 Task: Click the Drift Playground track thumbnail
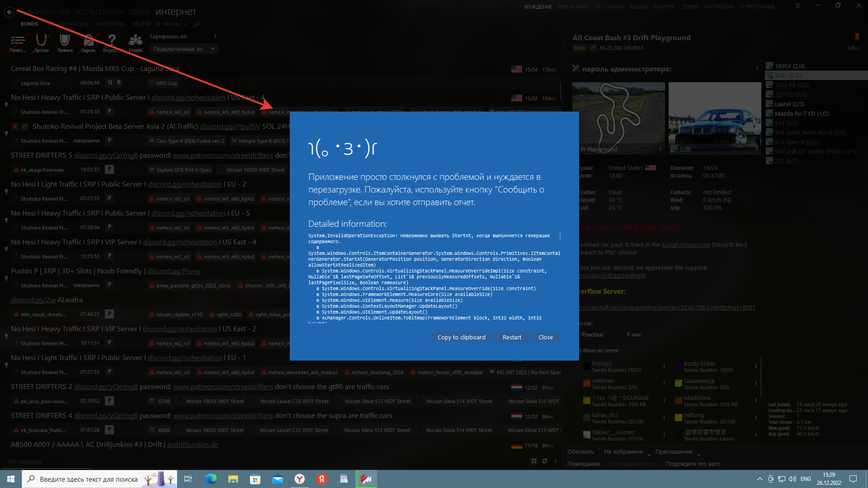pyautogui.click(x=618, y=118)
